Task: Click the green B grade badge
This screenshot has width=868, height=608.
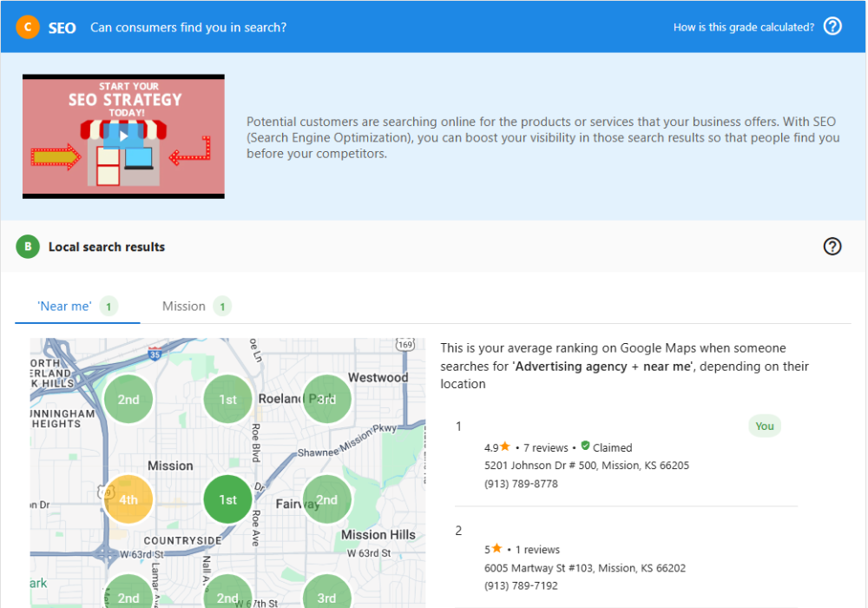Action: click(x=28, y=248)
